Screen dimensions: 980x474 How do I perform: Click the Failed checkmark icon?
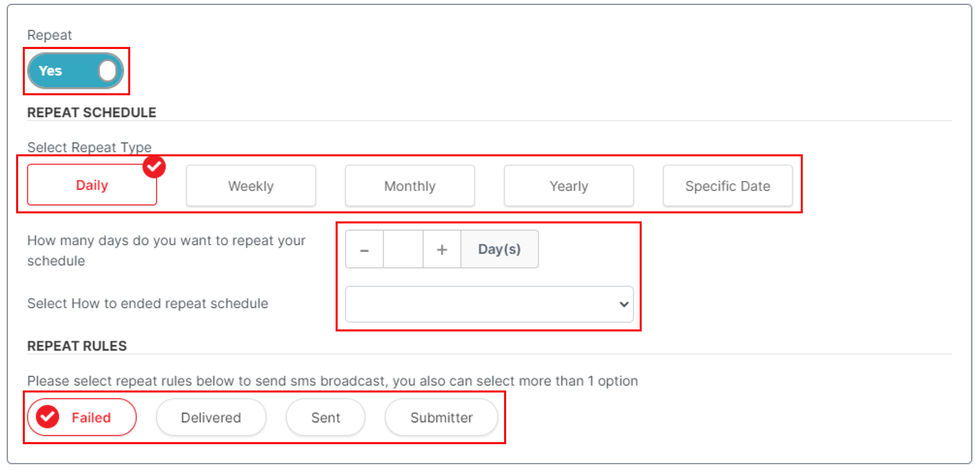click(x=48, y=417)
